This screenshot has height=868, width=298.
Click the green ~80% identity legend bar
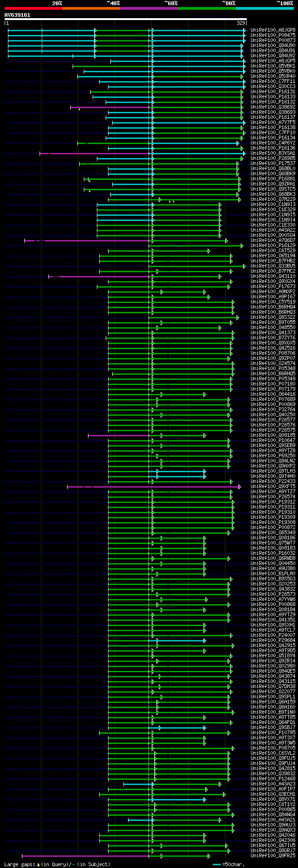(x=207, y=8)
